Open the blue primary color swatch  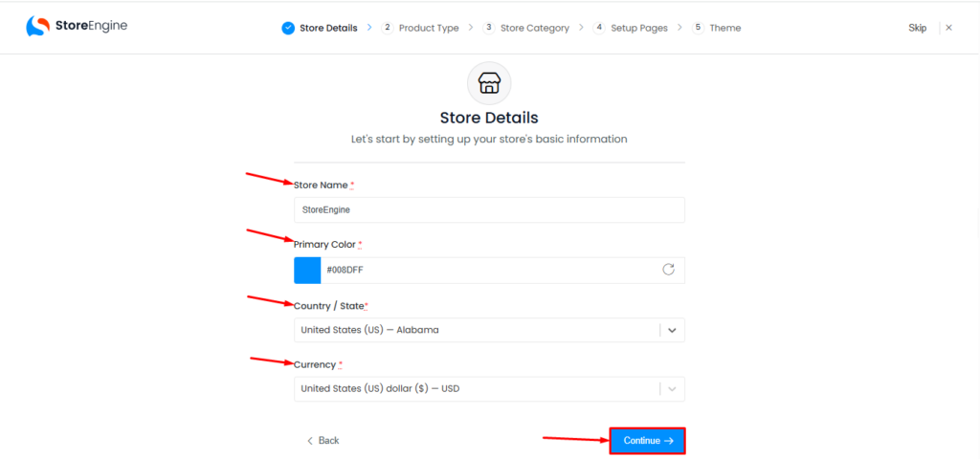click(x=307, y=270)
